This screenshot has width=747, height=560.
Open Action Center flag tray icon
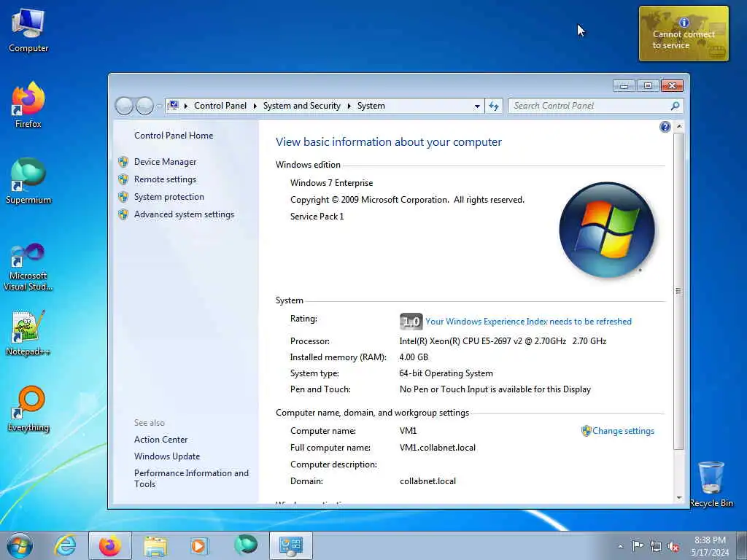click(x=638, y=545)
